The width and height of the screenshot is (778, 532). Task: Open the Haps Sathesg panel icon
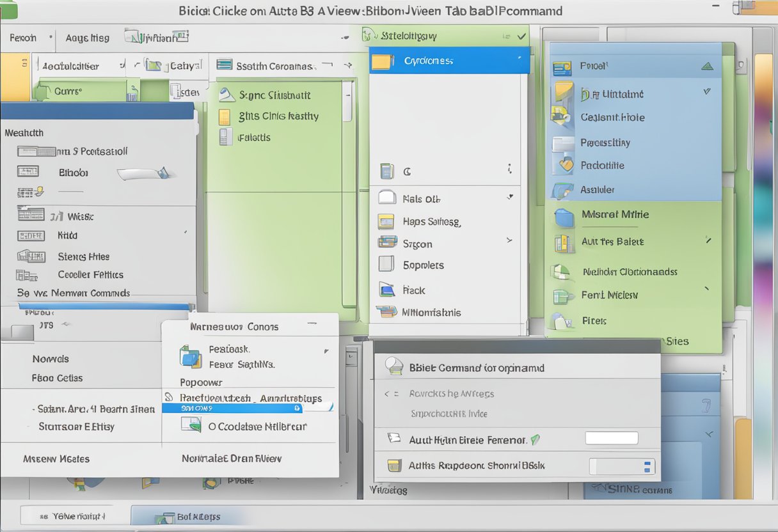(387, 221)
